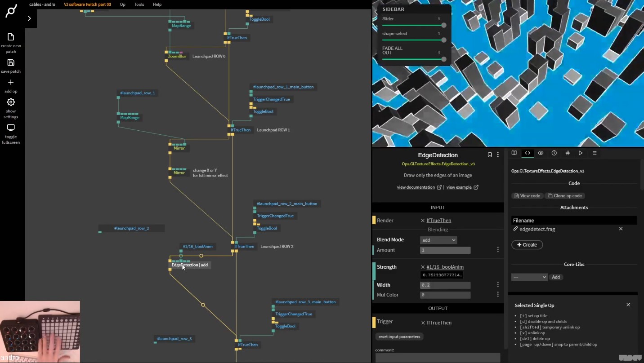Open the Core-Libs selection dropdown

(x=529, y=277)
